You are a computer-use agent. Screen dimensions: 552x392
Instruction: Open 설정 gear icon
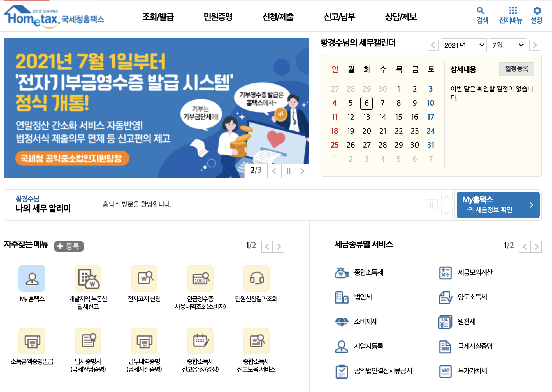tap(537, 11)
